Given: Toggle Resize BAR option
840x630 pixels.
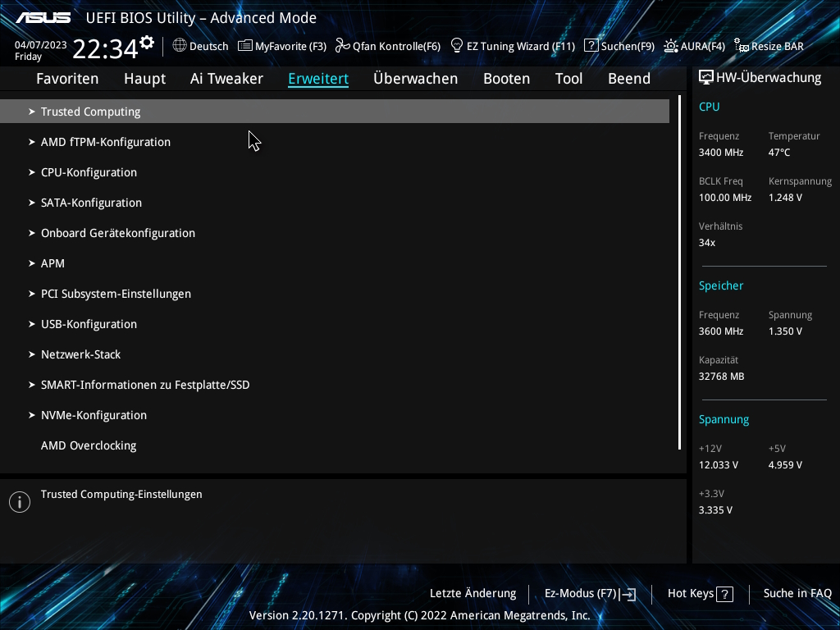Looking at the screenshot, I should point(778,46).
